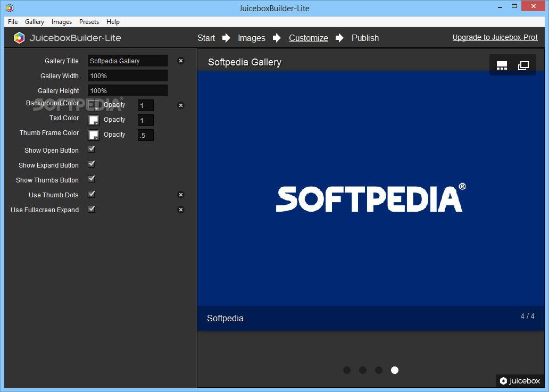Viewport: 549px width, 392px height.
Task: Select the Customize step
Action: [309, 38]
